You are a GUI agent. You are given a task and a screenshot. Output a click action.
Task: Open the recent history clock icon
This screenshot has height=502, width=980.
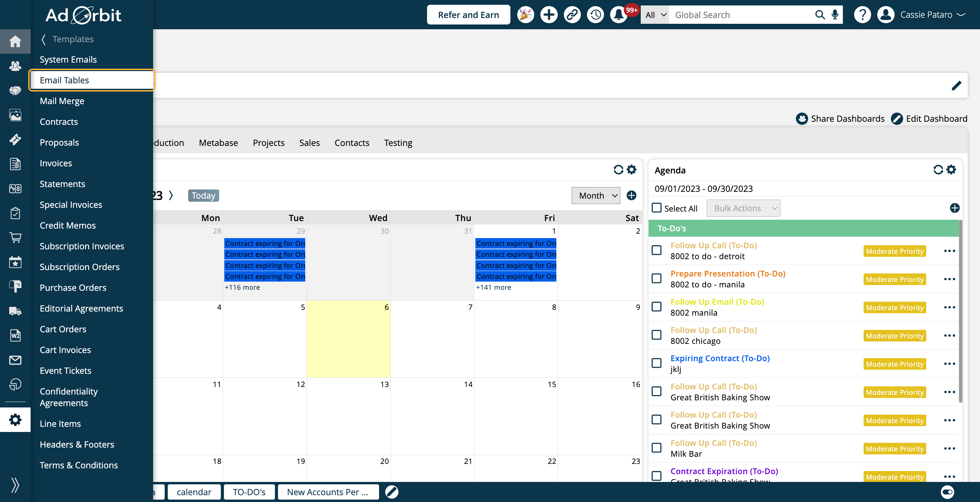pos(595,15)
